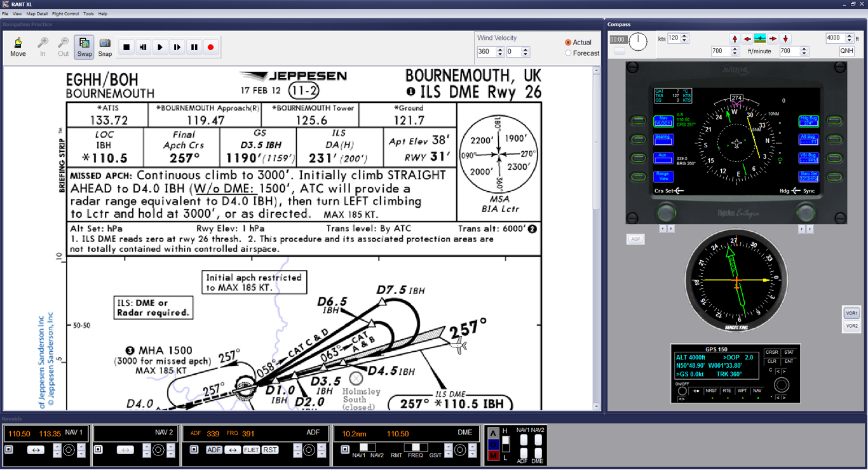868x470 pixels.
Task: Click GPS 150 CRSR key
Action: tap(772, 352)
